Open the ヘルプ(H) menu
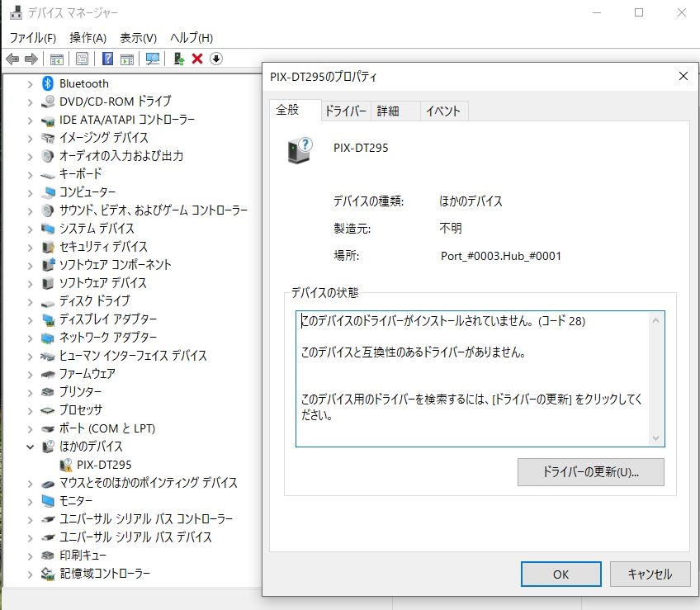 click(192, 38)
